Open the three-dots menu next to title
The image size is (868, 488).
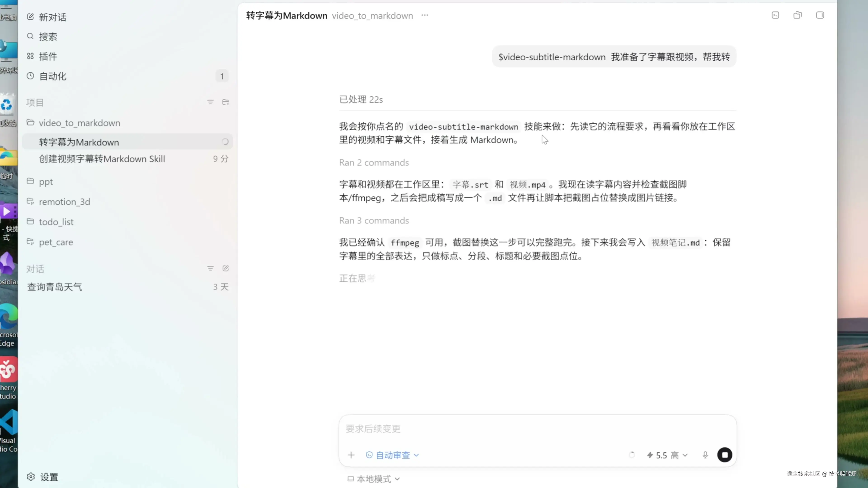pos(425,15)
